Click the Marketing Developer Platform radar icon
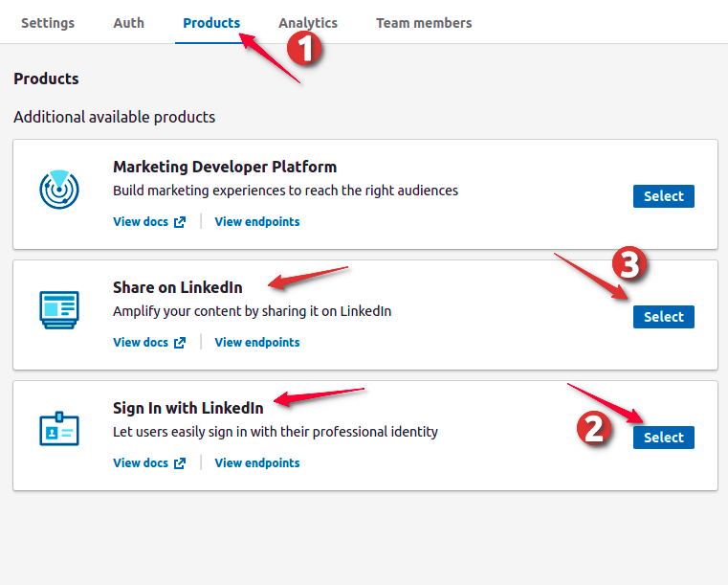This screenshot has height=585, width=728. (59, 190)
